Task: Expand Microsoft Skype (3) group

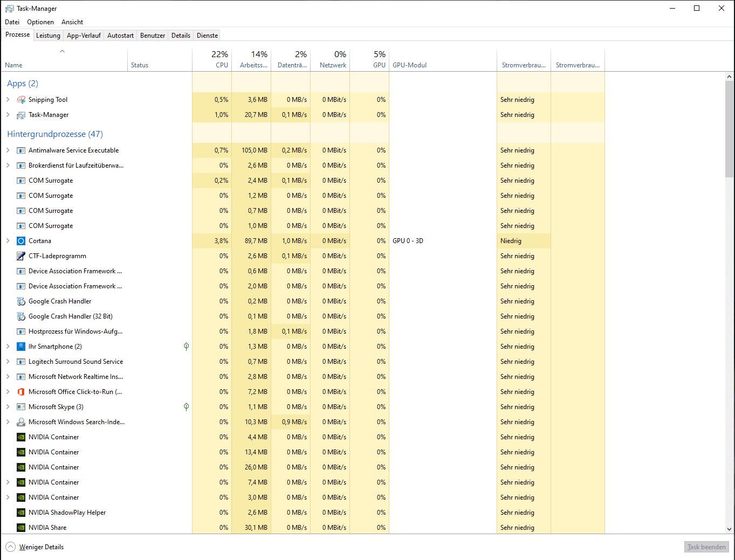Action: (8, 407)
